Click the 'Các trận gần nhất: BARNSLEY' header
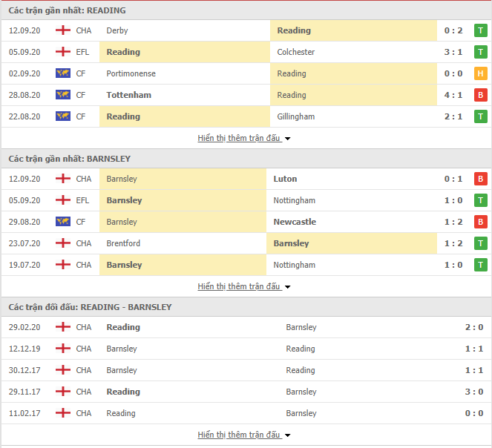492x448 pixels. [x=69, y=159]
